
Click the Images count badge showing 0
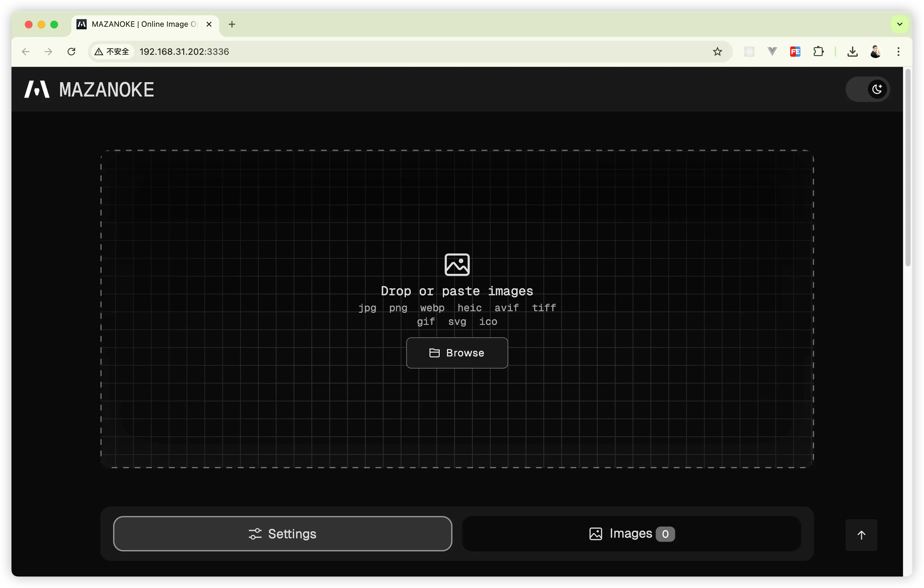point(665,534)
